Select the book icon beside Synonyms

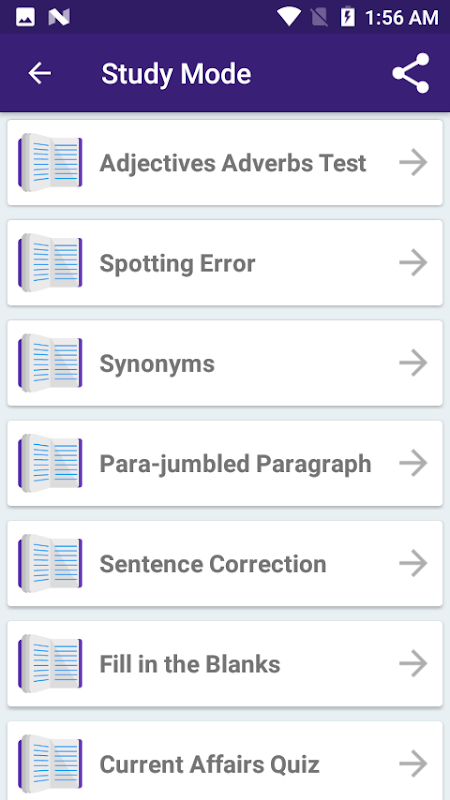50,363
